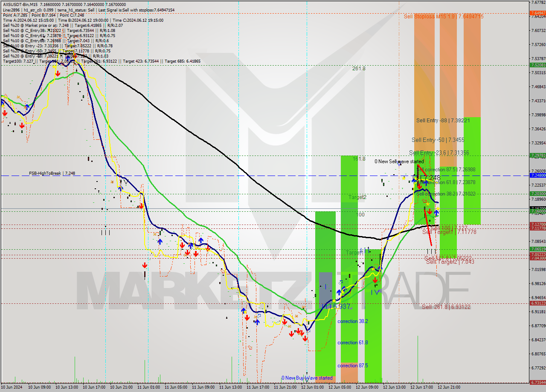The width and height of the screenshot is (546, 392).
Task: Click green 7.29781 price tag on axis
Action: (x=537, y=155)
